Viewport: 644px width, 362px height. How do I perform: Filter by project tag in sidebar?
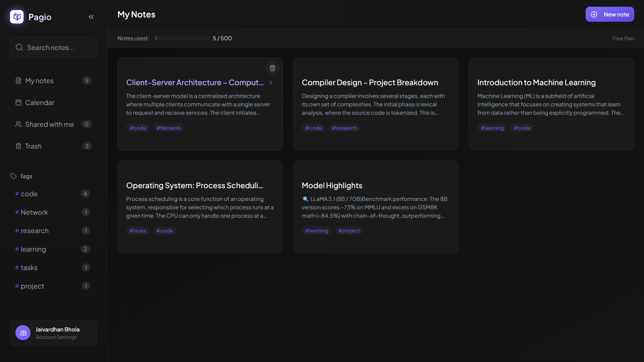click(53, 286)
